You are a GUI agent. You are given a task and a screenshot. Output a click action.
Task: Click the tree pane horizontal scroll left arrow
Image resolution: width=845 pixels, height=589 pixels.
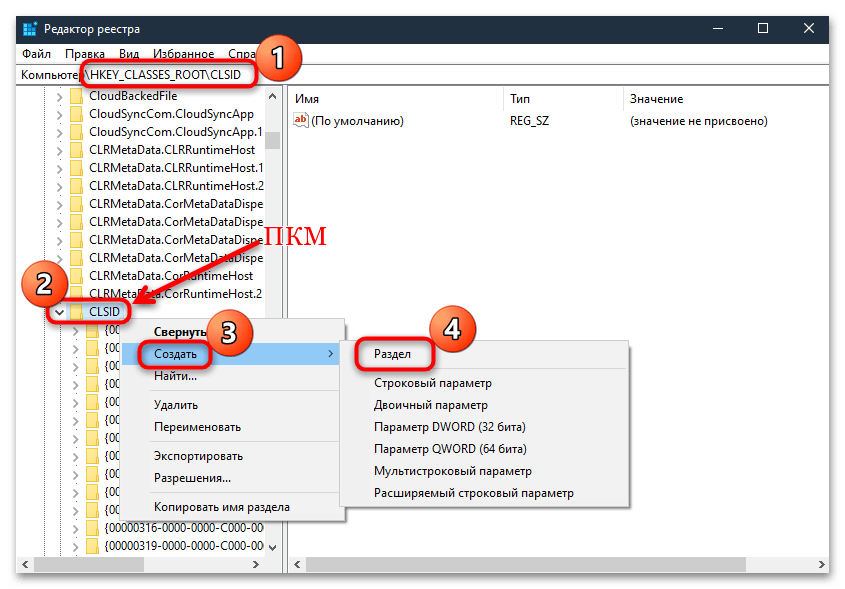click(x=25, y=564)
